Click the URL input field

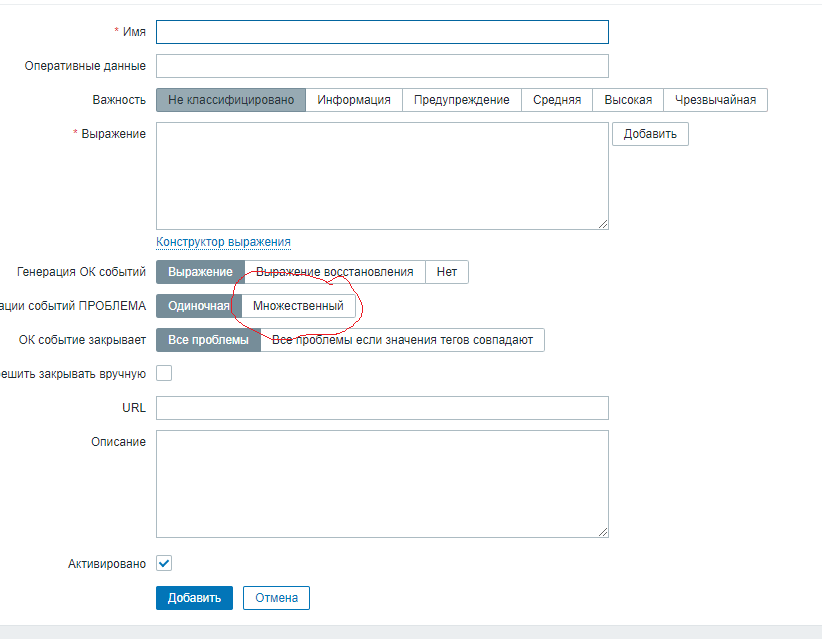click(382, 408)
